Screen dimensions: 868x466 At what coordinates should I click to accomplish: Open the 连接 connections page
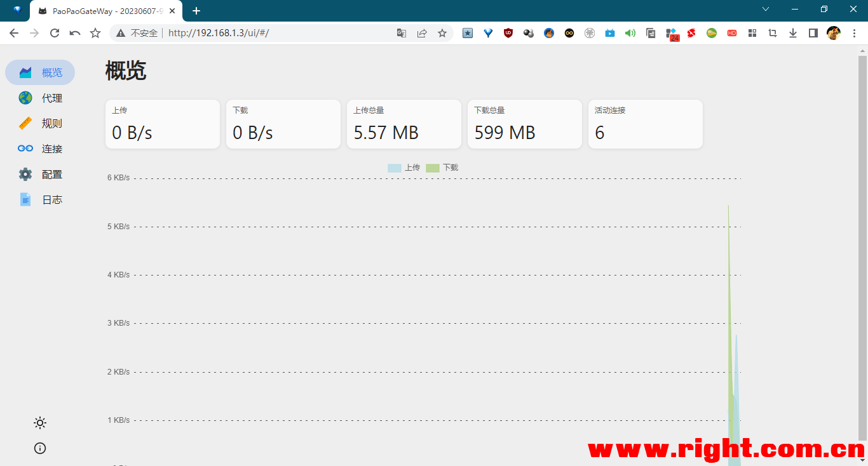click(40, 149)
